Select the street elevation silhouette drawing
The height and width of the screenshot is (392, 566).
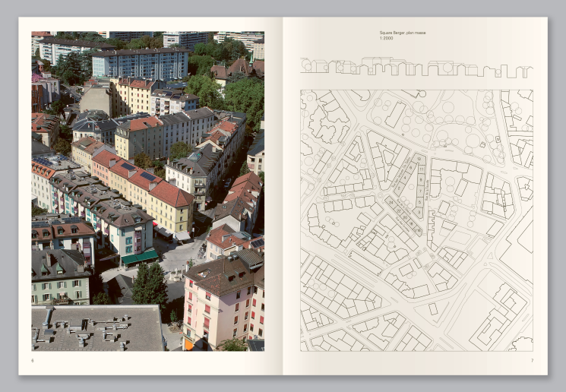click(x=416, y=68)
